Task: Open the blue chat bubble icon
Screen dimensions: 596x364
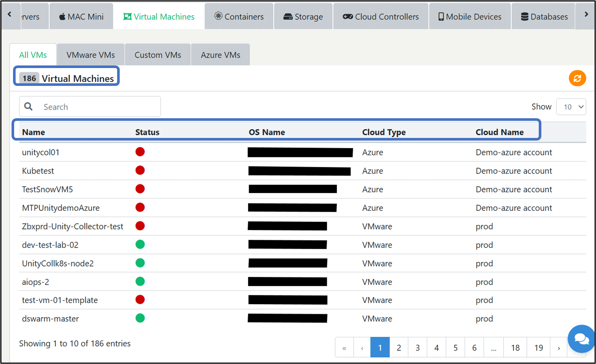Action: [581, 339]
